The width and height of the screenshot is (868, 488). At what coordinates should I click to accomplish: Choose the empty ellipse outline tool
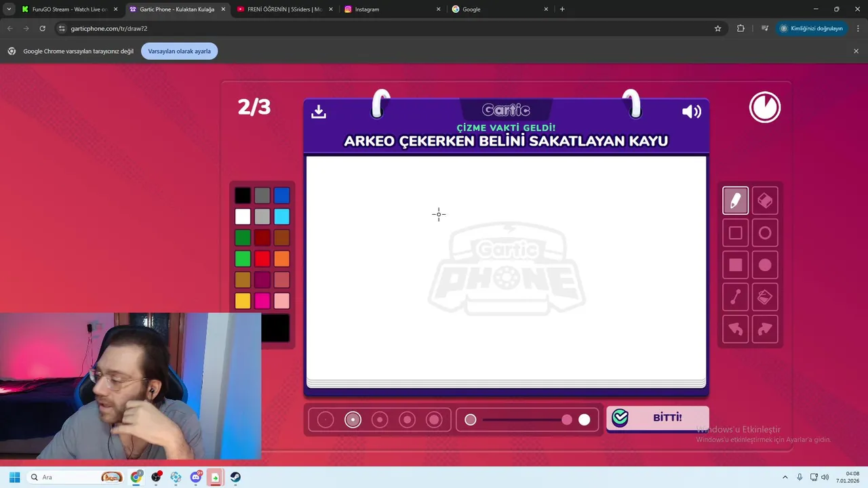pos(765,233)
